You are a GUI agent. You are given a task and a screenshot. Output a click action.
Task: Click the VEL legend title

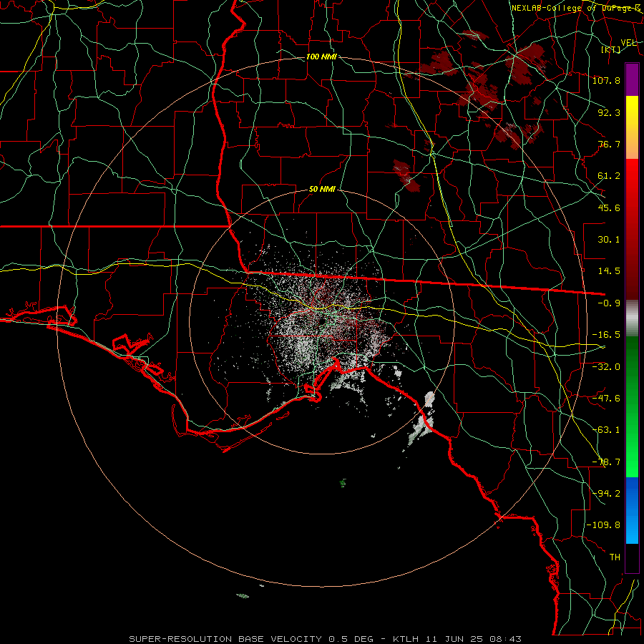[628, 43]
